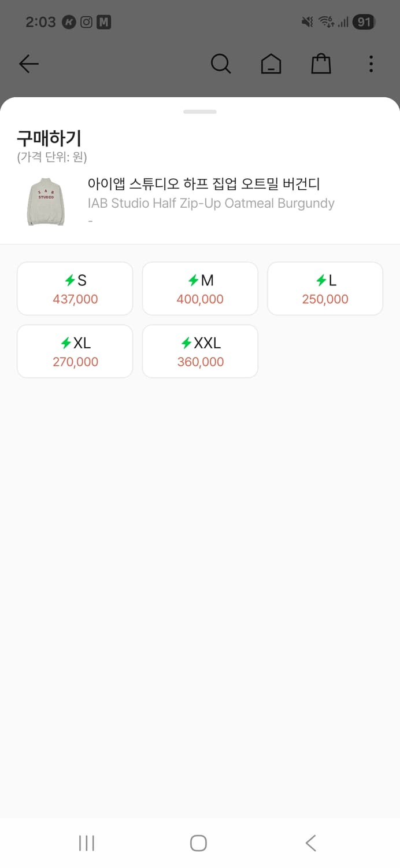Choose size XL priced 270,000
This screenshot has width=400, height=868.
point(75,351)
